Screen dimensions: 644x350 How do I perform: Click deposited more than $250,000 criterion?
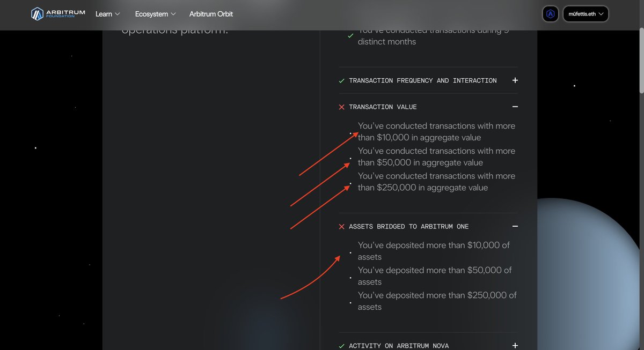coord(437,301)
